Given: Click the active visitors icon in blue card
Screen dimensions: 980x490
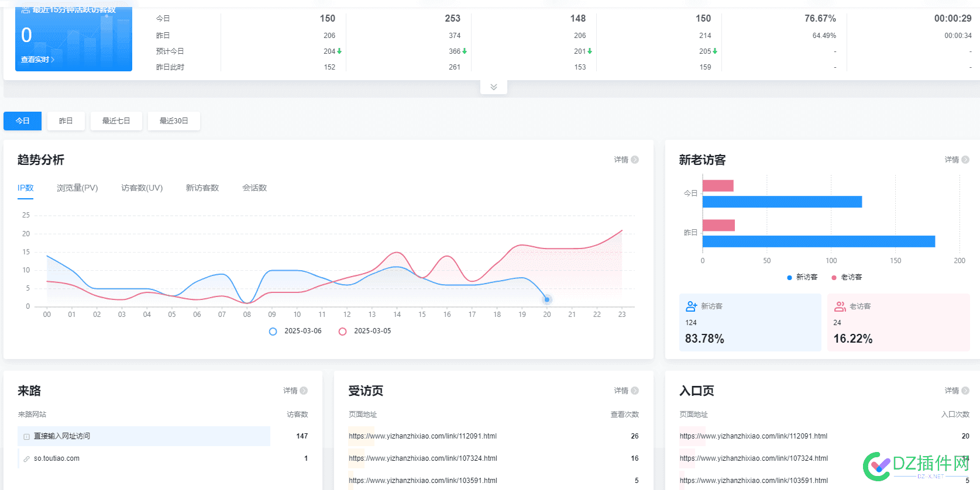Looking at the screenshot, I should tap(26, 9).
